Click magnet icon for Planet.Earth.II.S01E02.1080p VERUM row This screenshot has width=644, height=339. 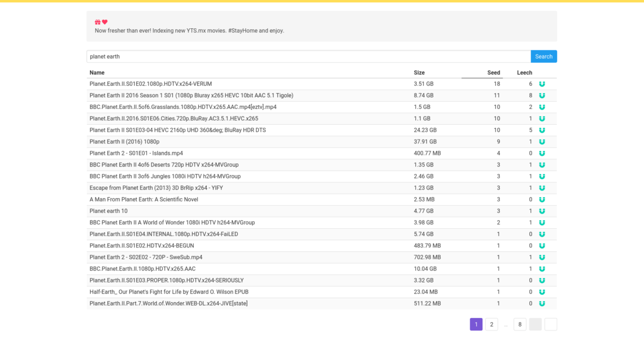coord(542,84)
